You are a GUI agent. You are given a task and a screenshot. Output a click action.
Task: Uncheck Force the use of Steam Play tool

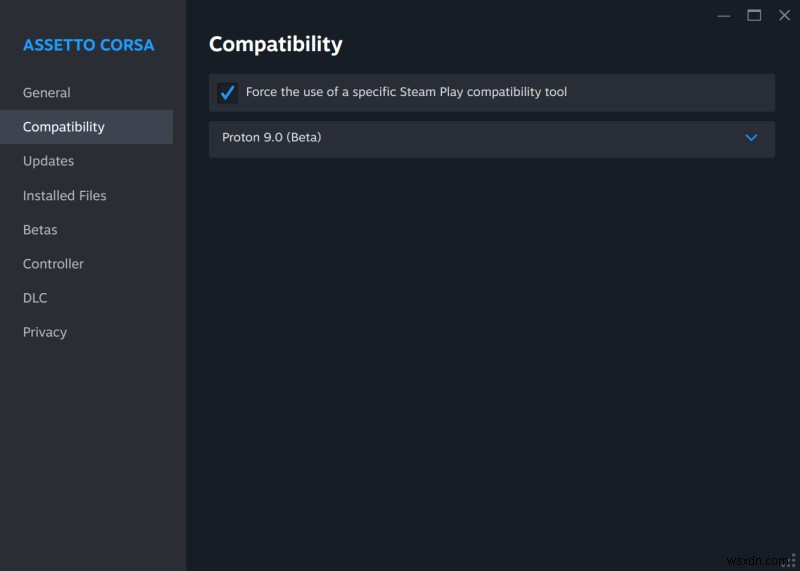click(x=227, y=93)
